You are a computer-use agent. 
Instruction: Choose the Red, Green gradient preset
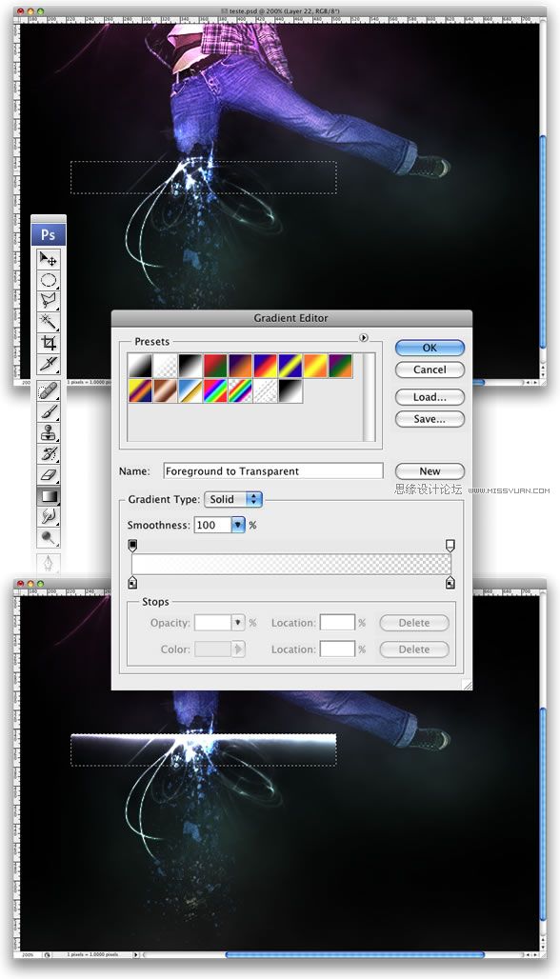(214, 366)
